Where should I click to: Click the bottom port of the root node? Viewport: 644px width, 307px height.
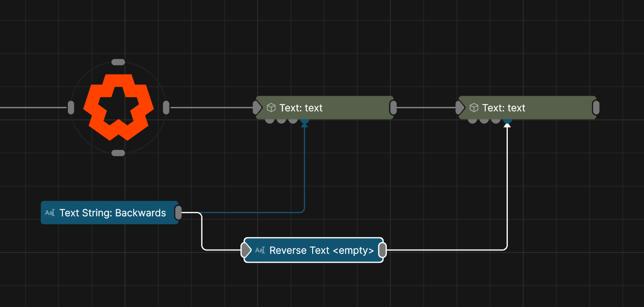(x=118, y=153)
